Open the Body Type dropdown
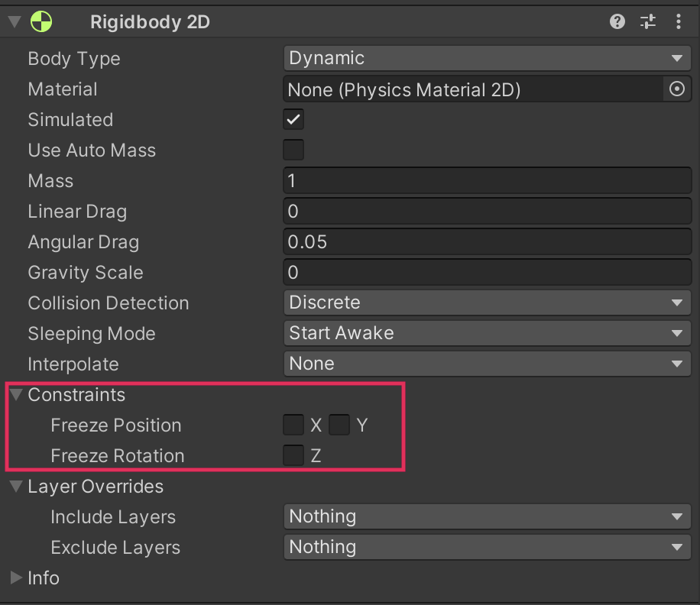Viewport: 700px width, 605px height. coord(487,59)
